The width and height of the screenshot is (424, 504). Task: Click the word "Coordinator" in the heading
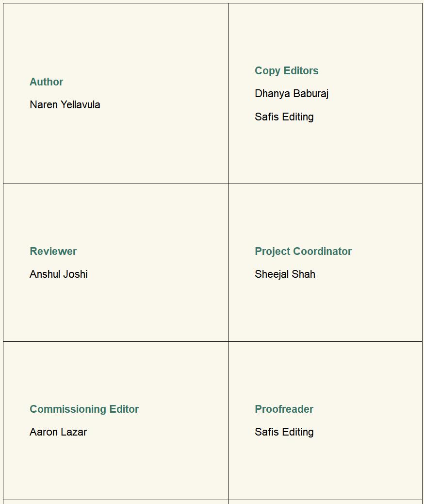pyautogui.click(x=323, y=252)
